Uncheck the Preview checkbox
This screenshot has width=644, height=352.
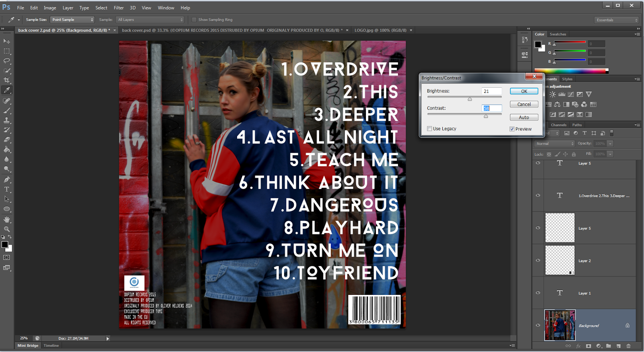(x=512, y=129)
